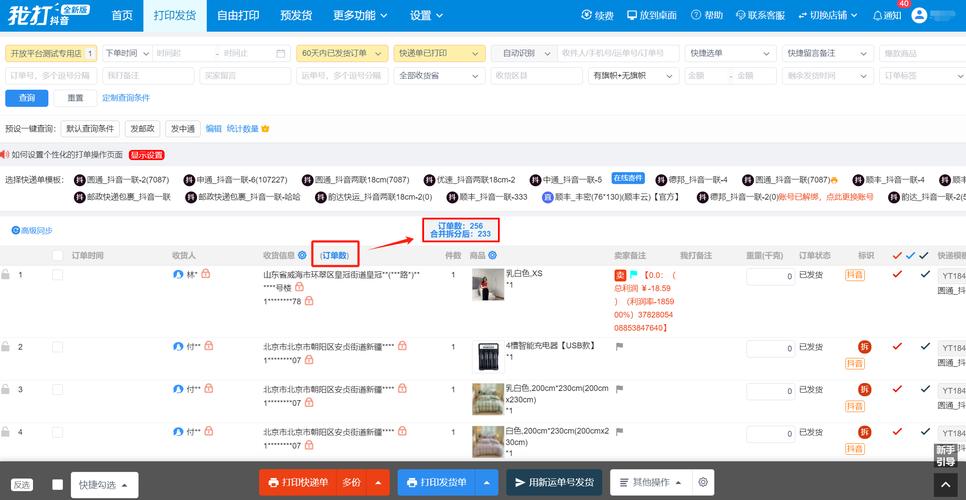
Task: Tick the checkbox beside 快捷勾选
Action: (57, 484)
